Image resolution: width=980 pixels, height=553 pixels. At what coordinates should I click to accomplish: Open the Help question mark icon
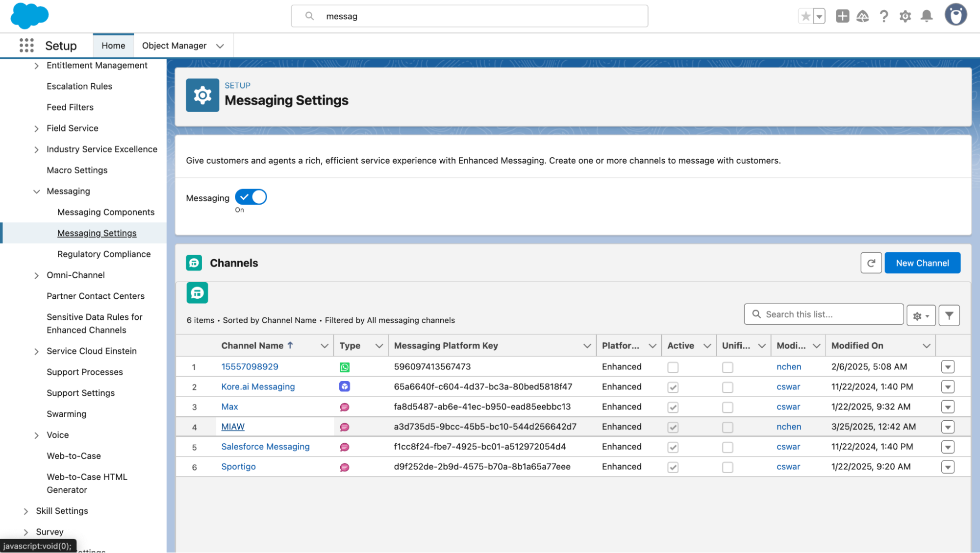884,16
